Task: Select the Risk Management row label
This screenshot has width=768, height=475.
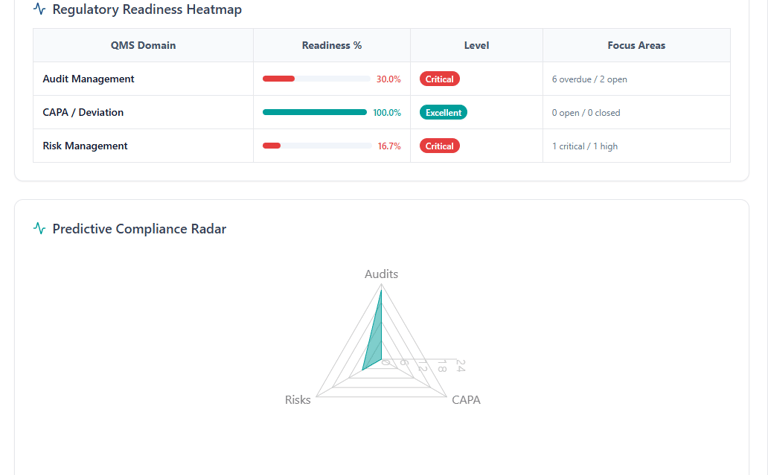Action: [85, 146]
